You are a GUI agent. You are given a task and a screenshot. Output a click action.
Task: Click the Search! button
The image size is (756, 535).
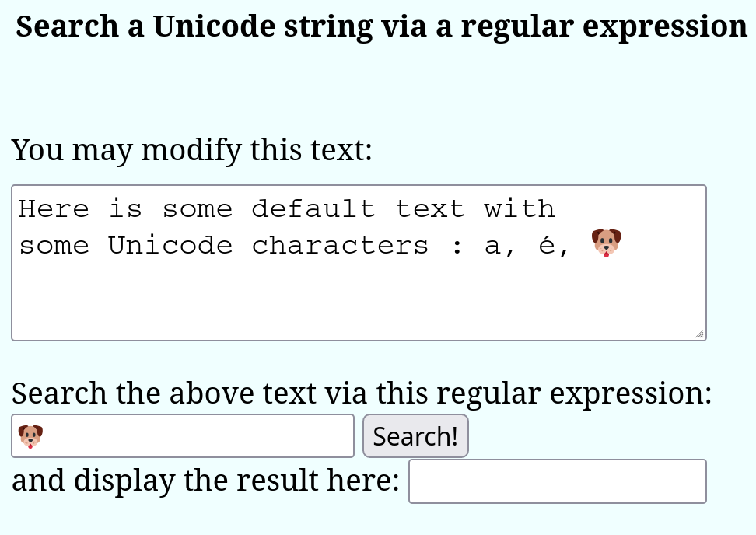point(415,435)
